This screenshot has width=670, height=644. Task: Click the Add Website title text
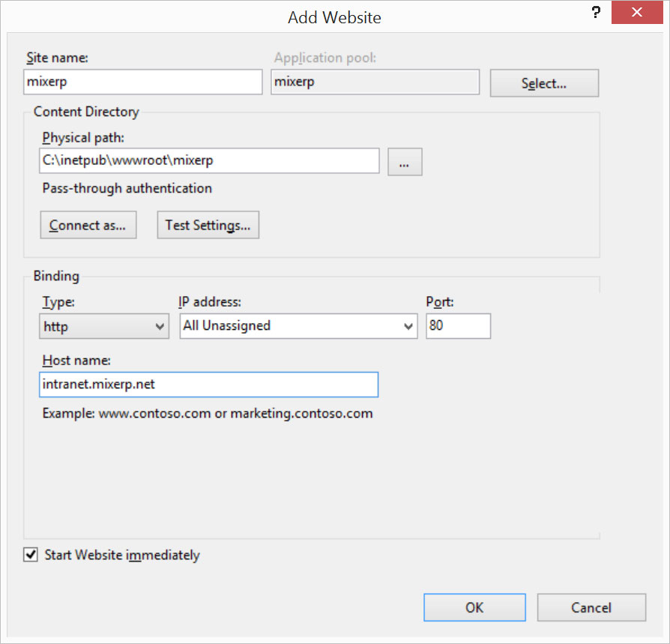click(x=334, y=17)
